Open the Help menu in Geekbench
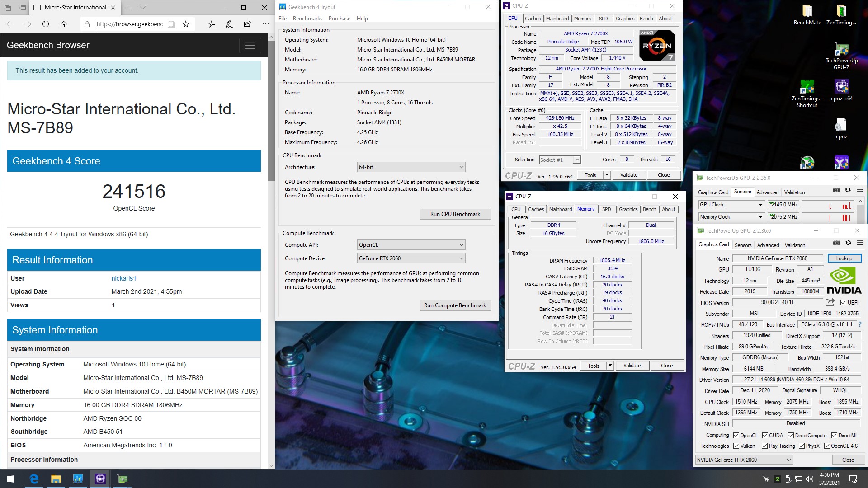The width and height of the screenshot is (868, 488). click(x=362, y=19)
